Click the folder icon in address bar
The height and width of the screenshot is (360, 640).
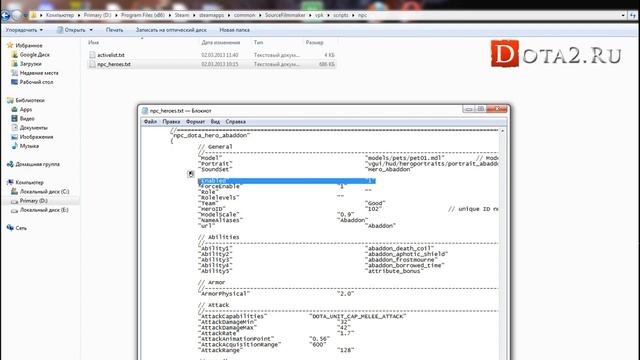33,15
